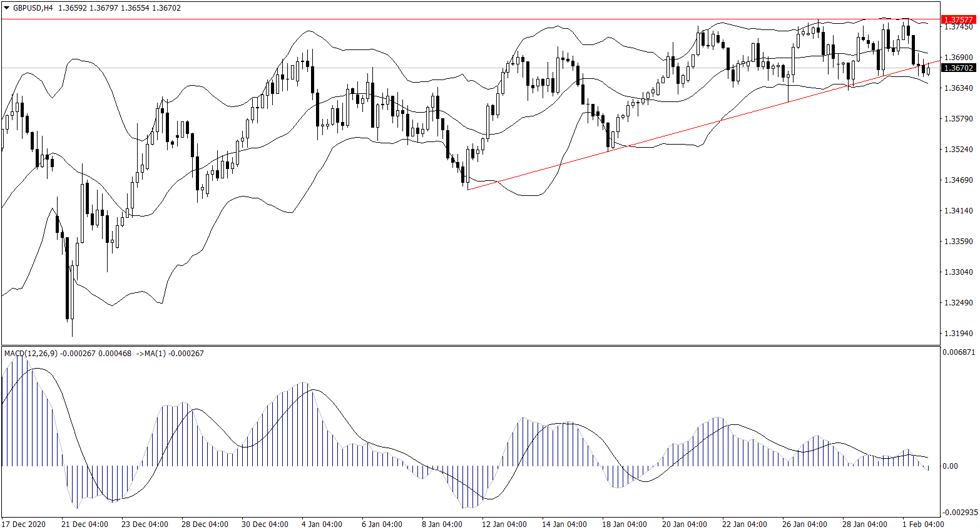Screen dimensions: 980x532
Task: Select the red horizontal resistance line
Action: coord(375,19)
